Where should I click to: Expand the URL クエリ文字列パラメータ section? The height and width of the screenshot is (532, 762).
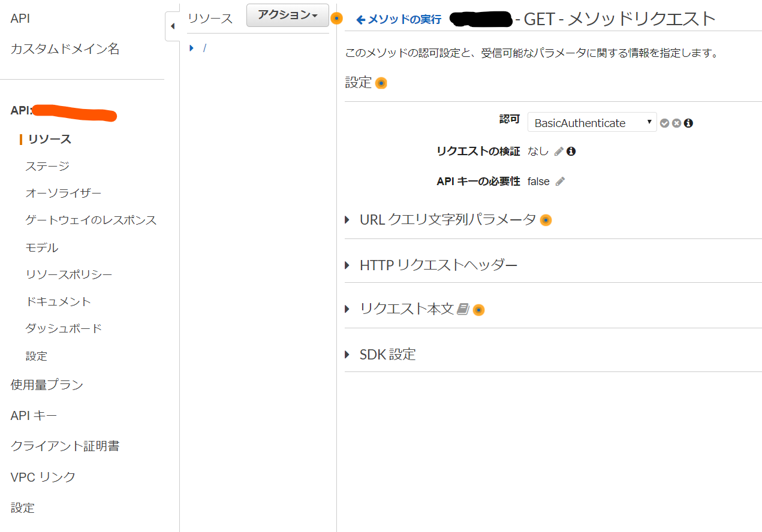(348, 220)
